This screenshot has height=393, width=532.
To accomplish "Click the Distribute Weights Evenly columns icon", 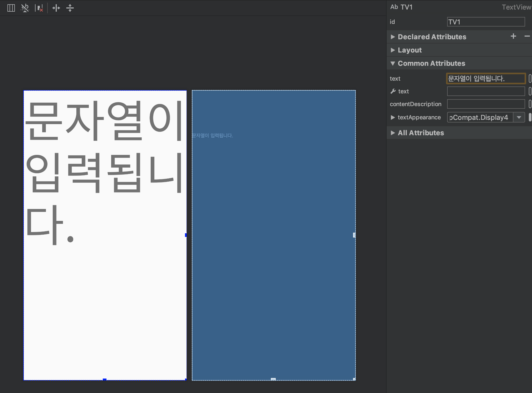I will (x=11, y=8).
